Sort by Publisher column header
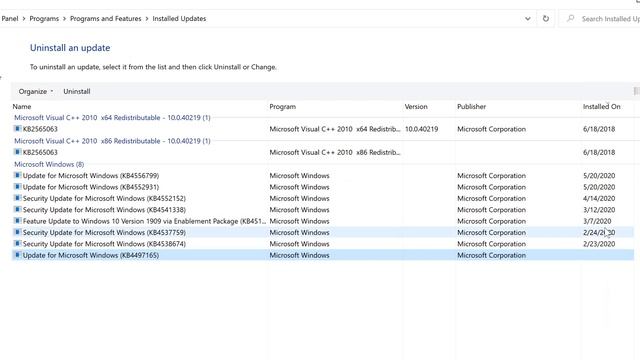Viewport: 640px width, 360px height. [x=471, y=107]
